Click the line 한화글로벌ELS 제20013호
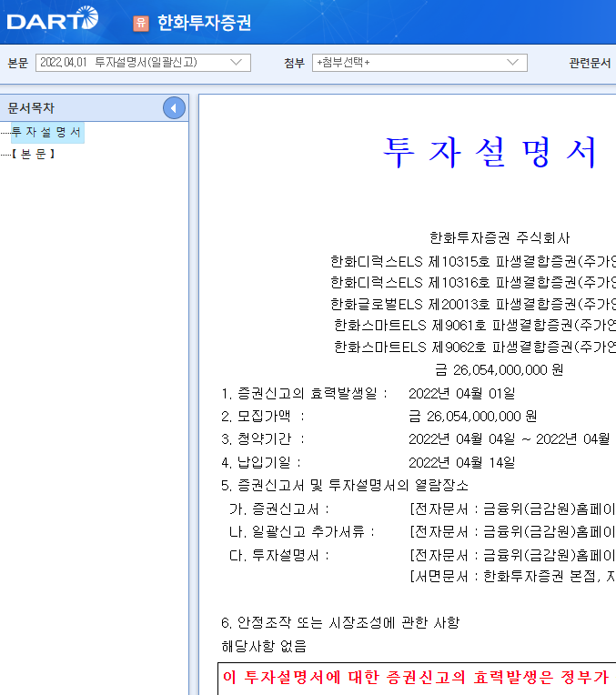The width and height of the screenshot is (616, 695). (x=473, y=304)
